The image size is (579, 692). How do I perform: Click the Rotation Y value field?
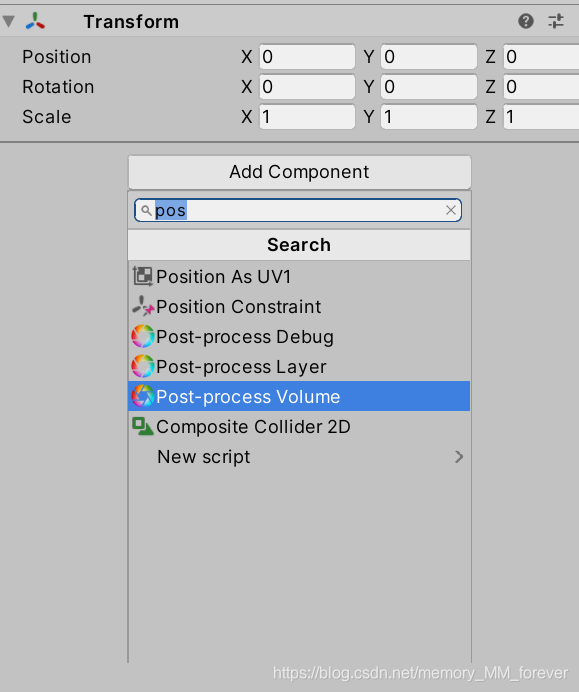coord(429,87)
